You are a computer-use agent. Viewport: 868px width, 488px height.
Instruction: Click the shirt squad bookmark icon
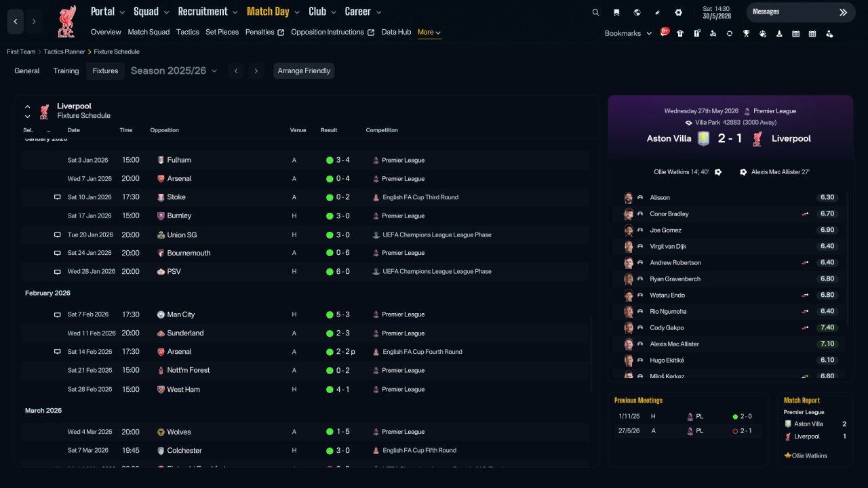tap(680, 33)
